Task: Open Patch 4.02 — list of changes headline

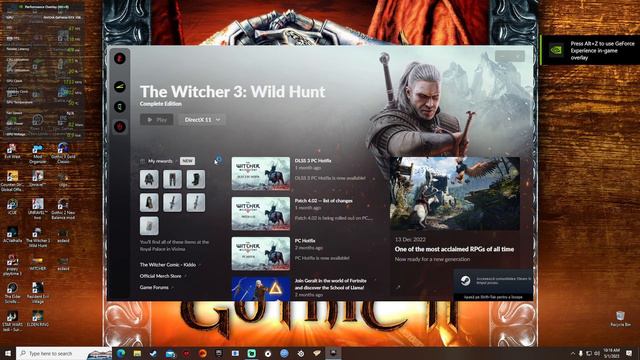Action: pos(323,201)
